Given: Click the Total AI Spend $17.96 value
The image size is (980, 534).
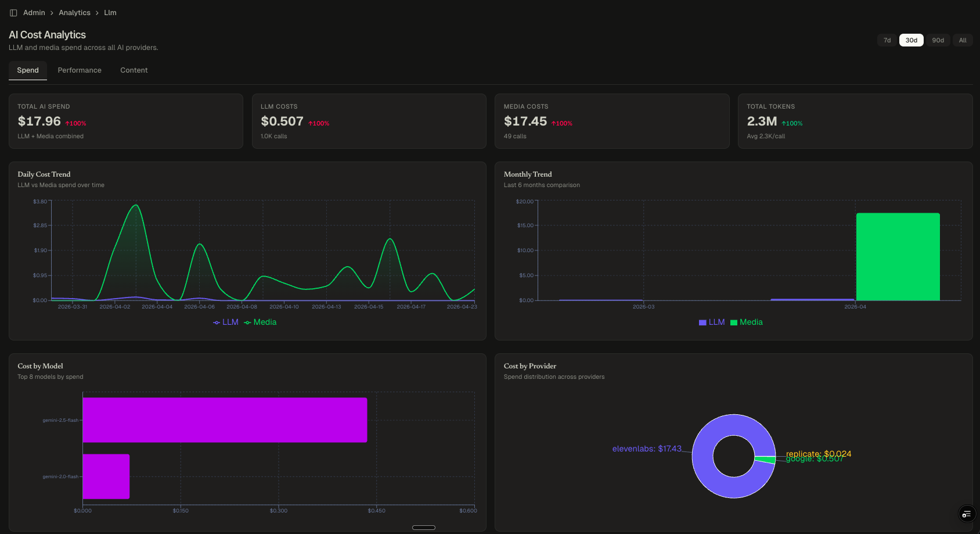Looking at the screenshot, I should [x=39, y=121].
